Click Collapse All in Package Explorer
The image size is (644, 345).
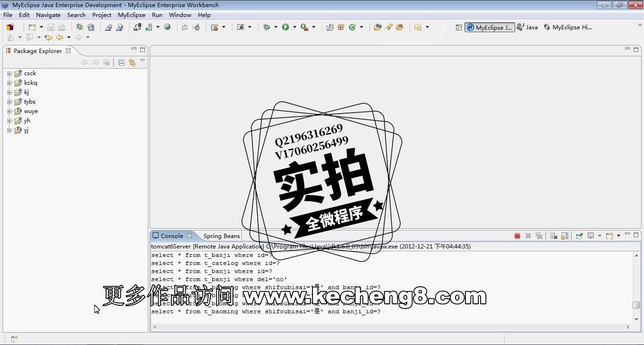(121, 62)
